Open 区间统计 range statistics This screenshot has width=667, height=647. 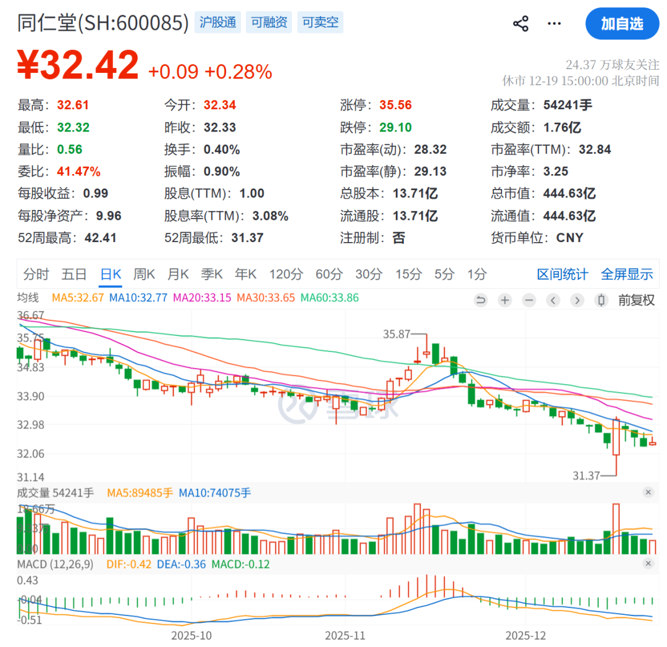[x=563, y=274]
